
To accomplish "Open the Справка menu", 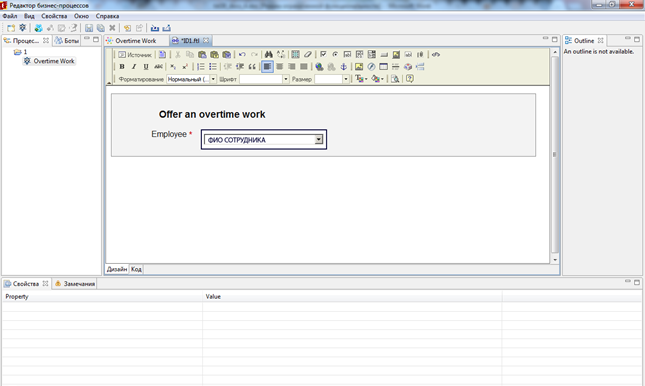I will tap(107, 16).
